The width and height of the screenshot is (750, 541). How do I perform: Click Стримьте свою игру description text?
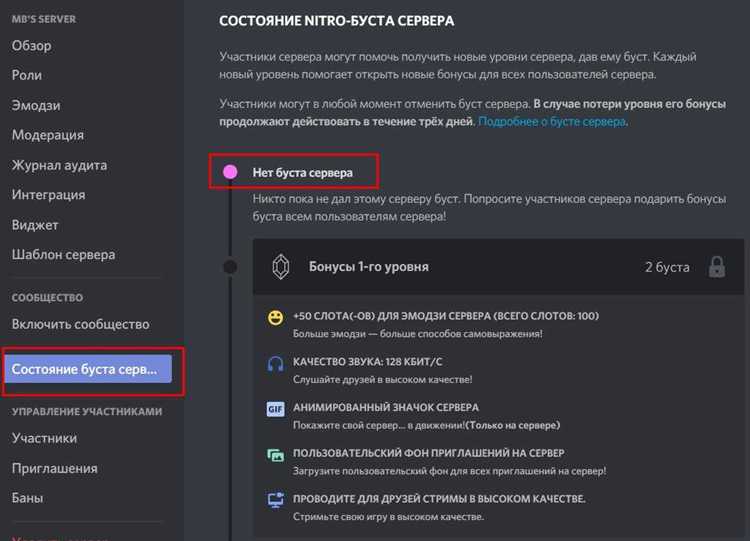(x=388, y=517)
